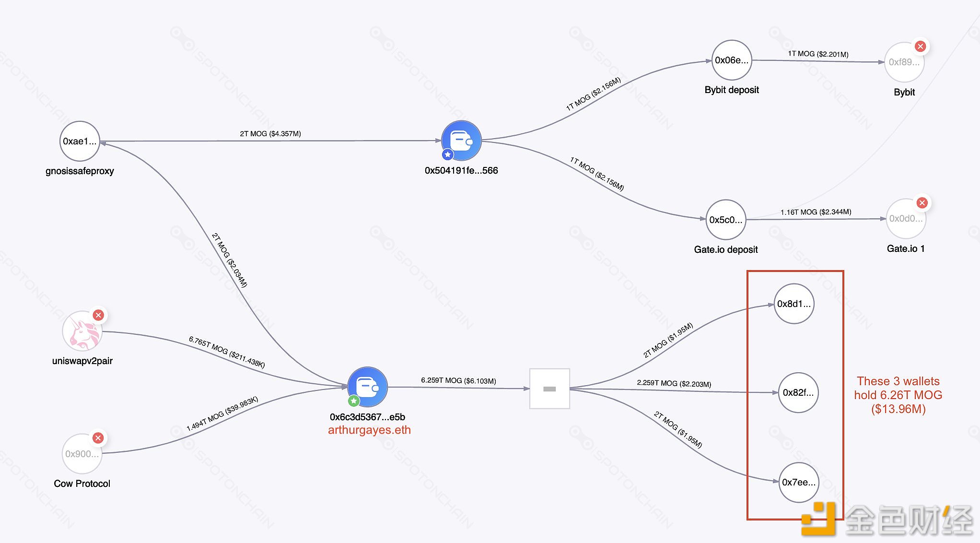Screen dimensions: 980x543
Task: Click the 0x6c3d5367...e5b address label
Action: 367,417
